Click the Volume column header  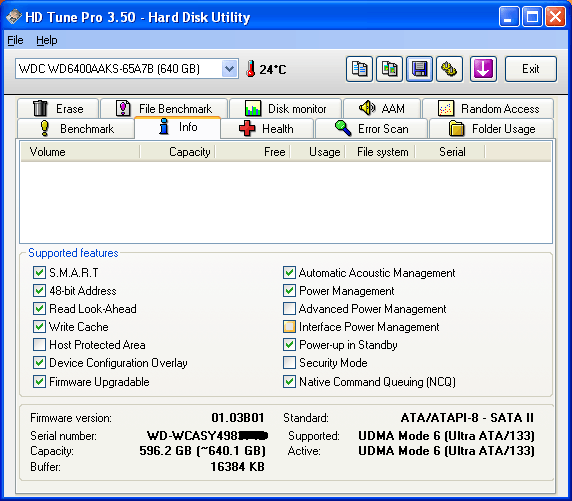pos(80,152)
